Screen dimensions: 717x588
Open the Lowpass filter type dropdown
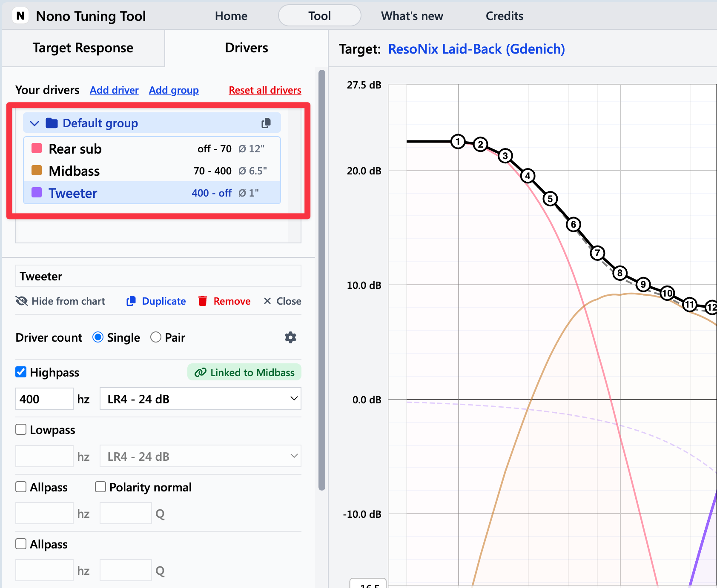200,456
